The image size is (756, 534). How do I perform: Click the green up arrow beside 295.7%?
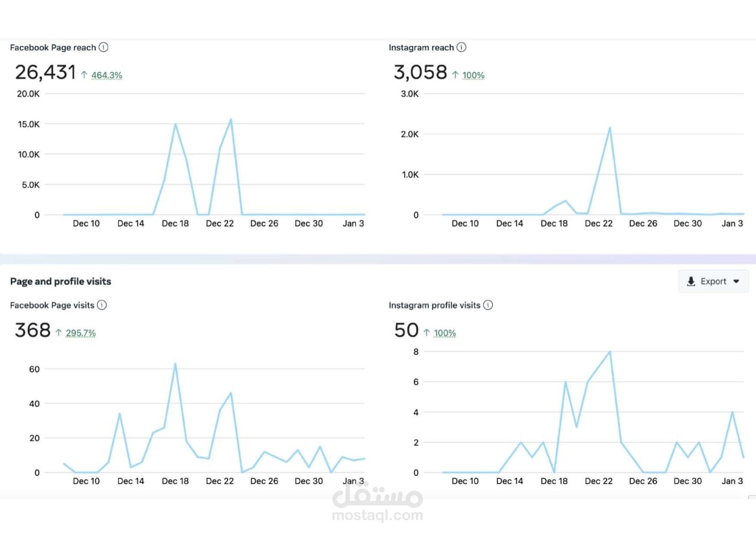(x=59, y=332)
